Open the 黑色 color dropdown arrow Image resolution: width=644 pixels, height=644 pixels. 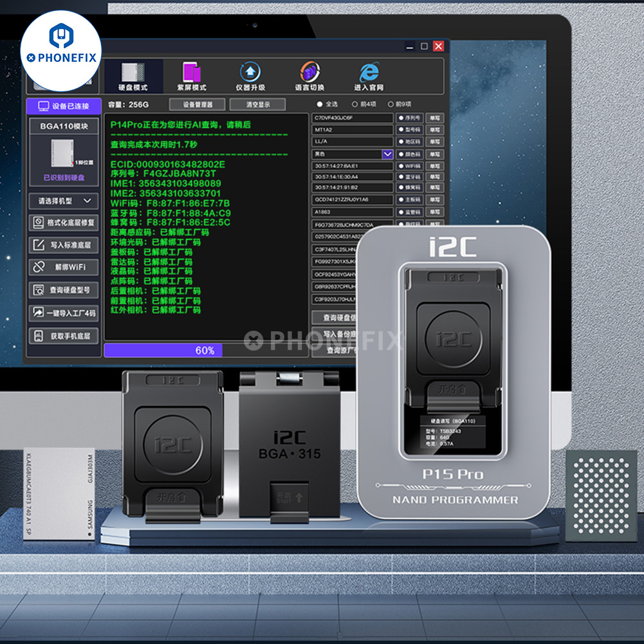coord(387,154)
